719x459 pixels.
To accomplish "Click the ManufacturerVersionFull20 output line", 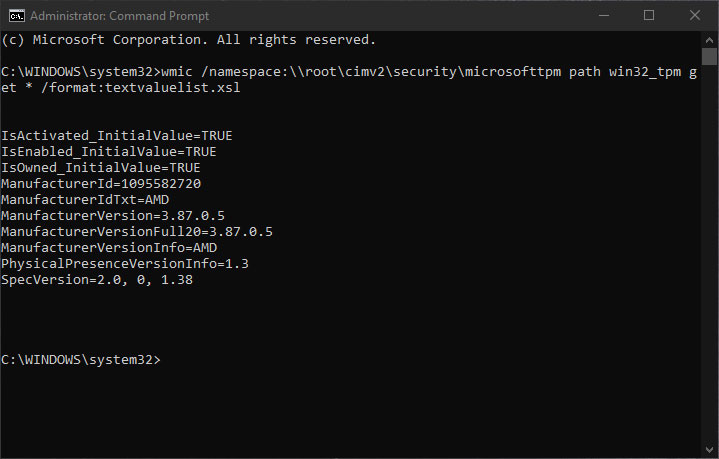I will tap(137, 232).
